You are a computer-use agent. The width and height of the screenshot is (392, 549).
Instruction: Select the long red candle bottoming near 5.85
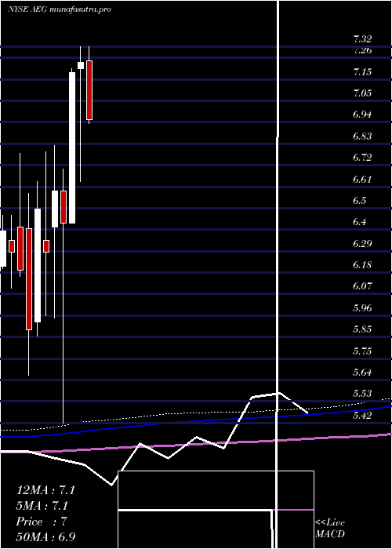pyautogui.click(x=29, y=279)
